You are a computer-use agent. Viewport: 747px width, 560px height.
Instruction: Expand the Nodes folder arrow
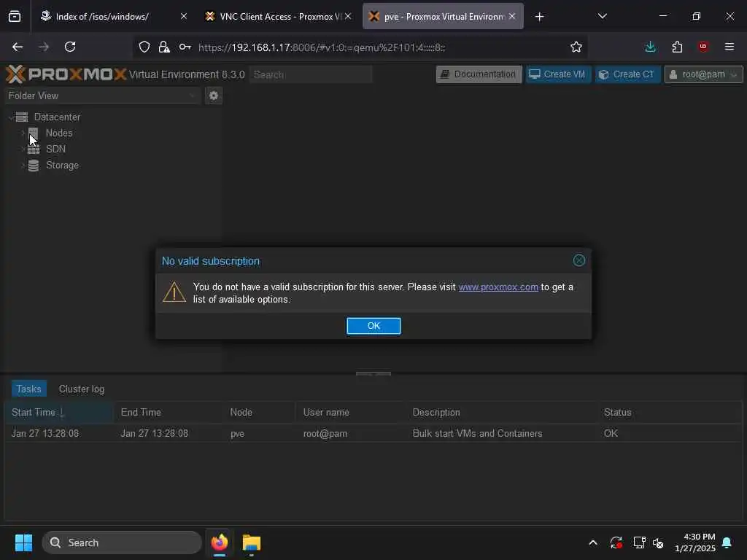pyautogui.click(x=23, y=133)
